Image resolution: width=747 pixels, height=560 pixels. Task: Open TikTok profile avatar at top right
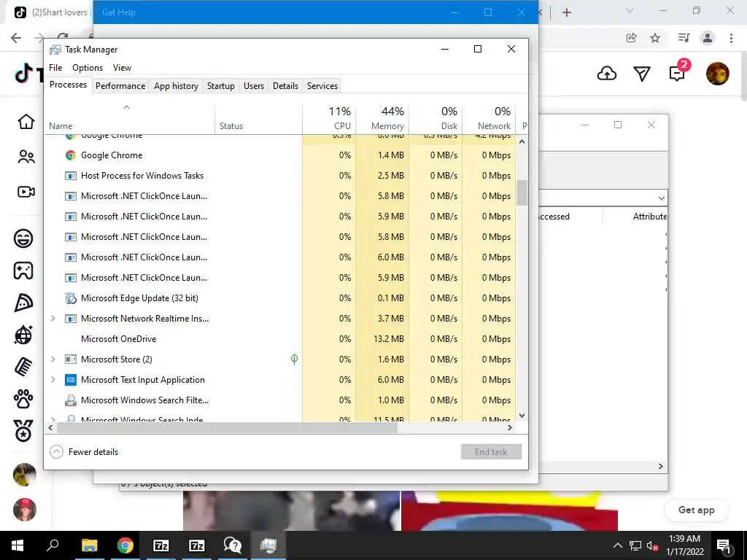pyautogui.click(x=718, y=74)
